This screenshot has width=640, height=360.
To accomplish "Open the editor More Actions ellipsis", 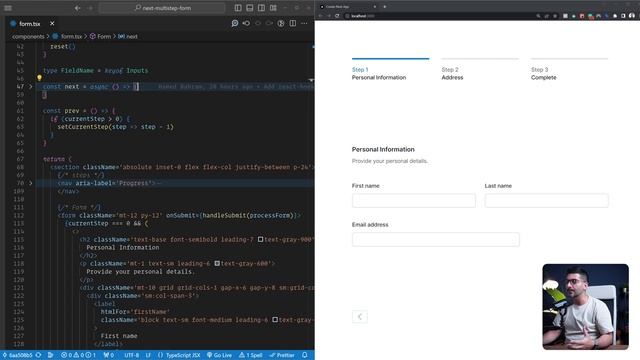I will (x=304, y=23).
